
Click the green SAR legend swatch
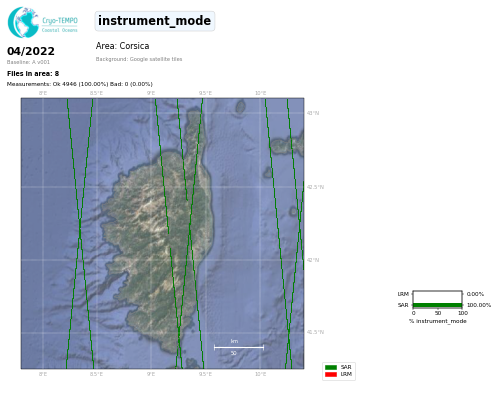331,367
